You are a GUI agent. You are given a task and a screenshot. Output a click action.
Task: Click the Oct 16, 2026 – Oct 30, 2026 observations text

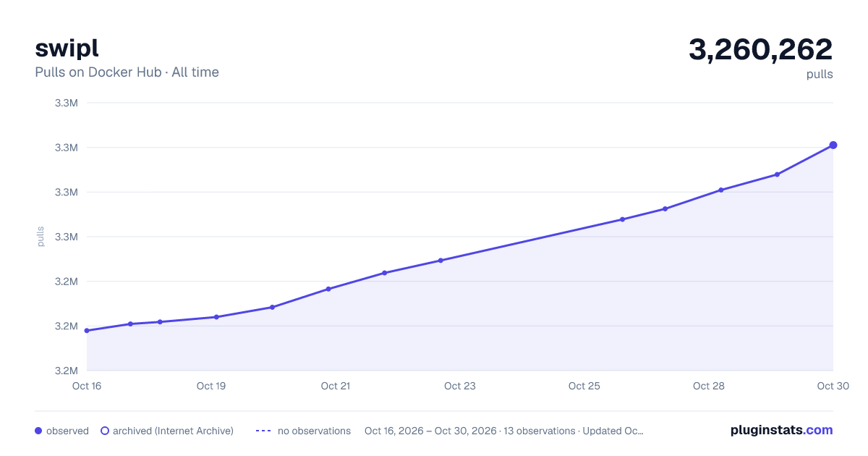click(x=504, y=431)
